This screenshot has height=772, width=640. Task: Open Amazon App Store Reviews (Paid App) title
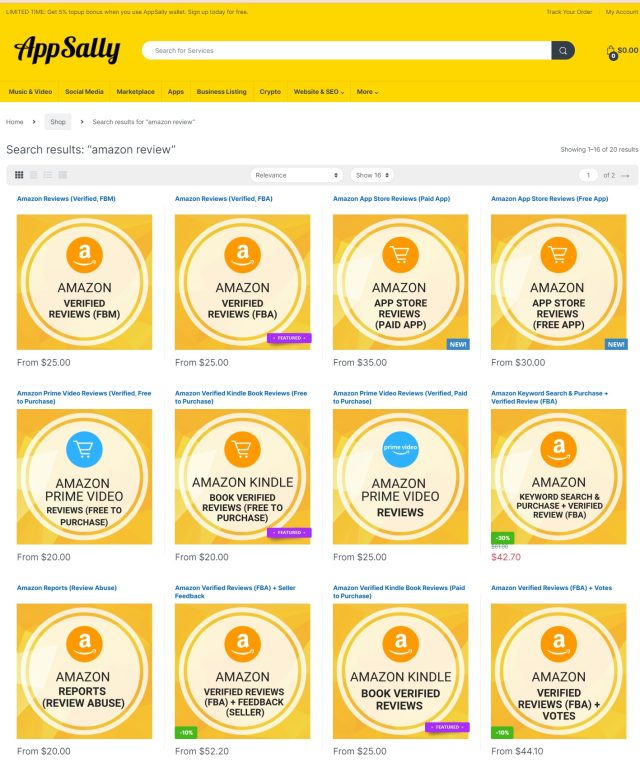pos(391,198)
